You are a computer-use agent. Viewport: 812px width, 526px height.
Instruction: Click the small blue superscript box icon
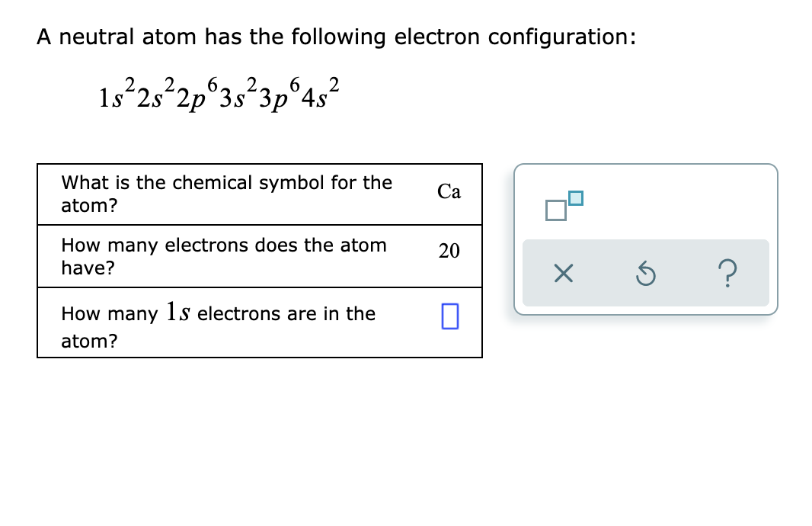577,198
